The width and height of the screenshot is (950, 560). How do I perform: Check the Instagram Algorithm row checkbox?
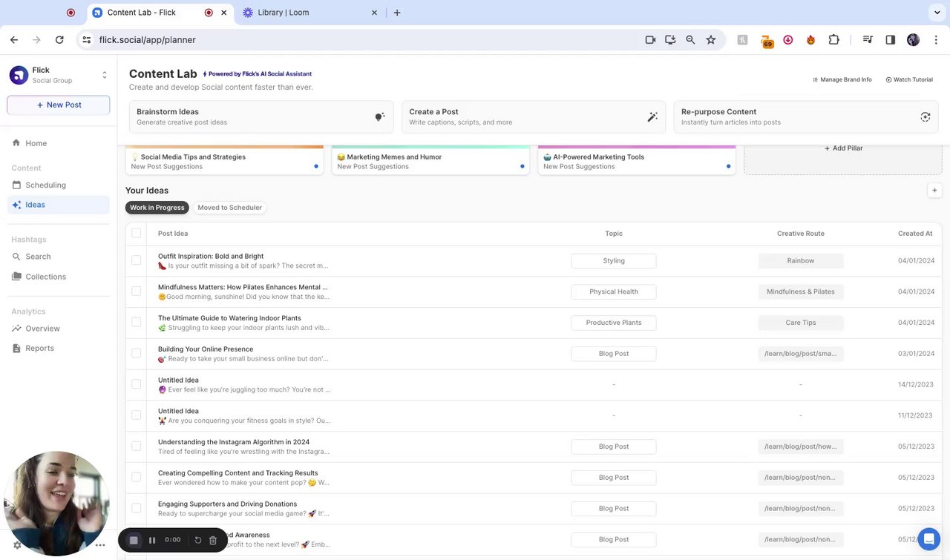pyautogui.click(x=136, y=446)
